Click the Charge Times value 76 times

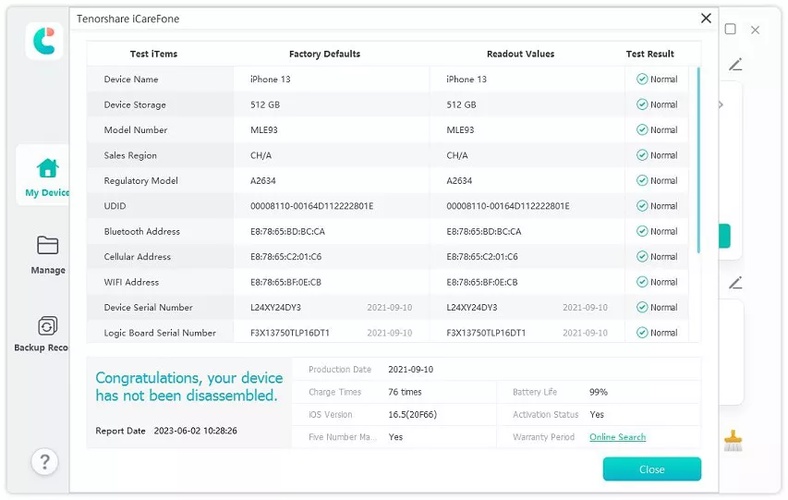(405, 392)
